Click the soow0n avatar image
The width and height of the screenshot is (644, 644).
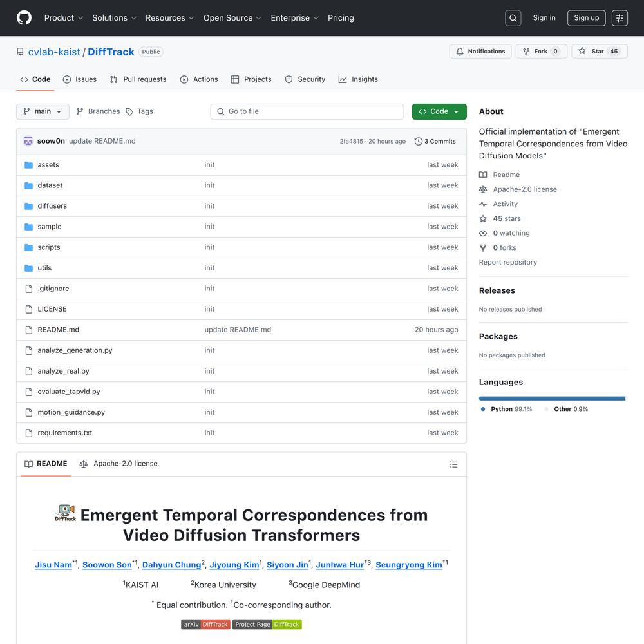point(28,141)
